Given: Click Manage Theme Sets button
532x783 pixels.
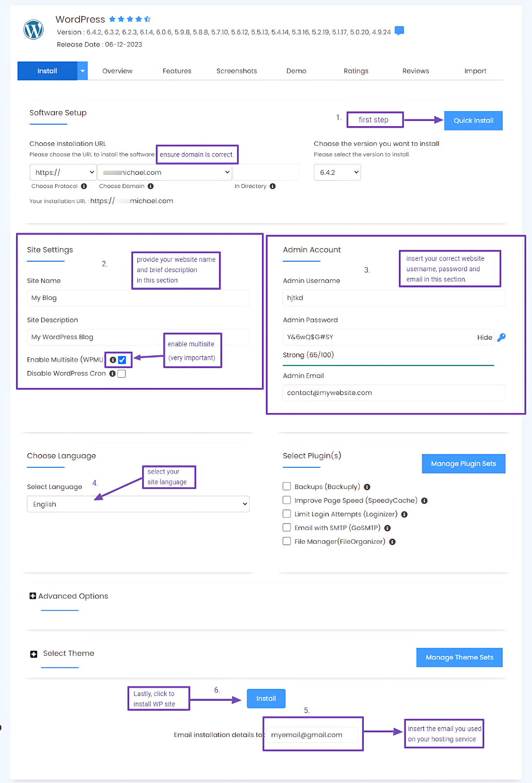Looking at the screenshot, I should (x=460, y=658).
